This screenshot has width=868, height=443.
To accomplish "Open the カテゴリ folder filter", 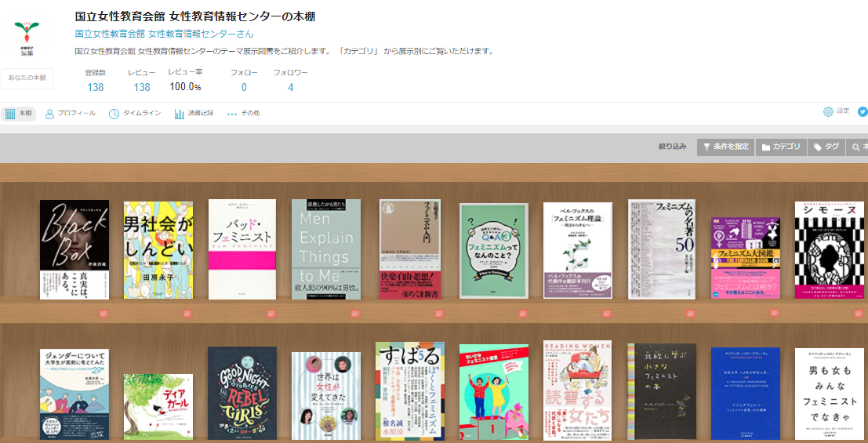I will tap(781, 147).
